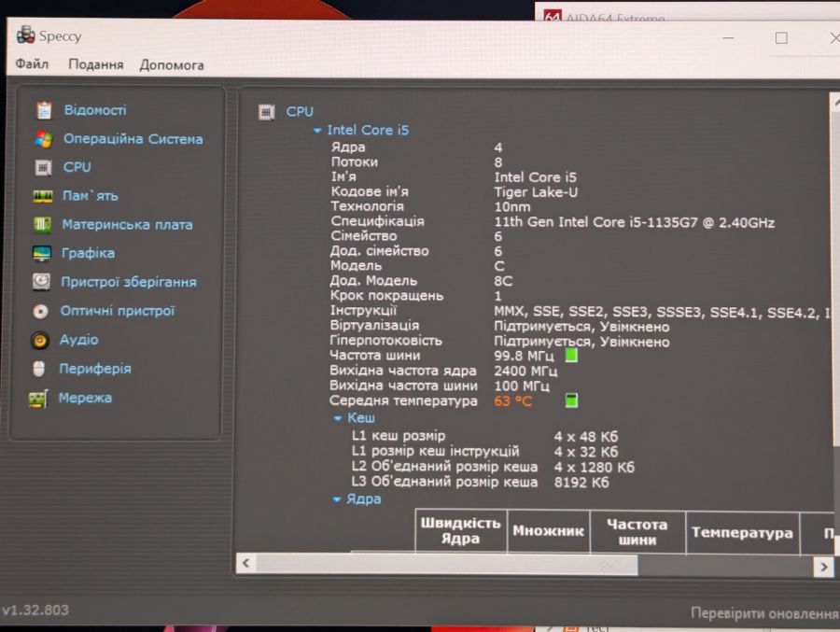Select the 11th Gen Intel Core specification text

click(635, 222)
